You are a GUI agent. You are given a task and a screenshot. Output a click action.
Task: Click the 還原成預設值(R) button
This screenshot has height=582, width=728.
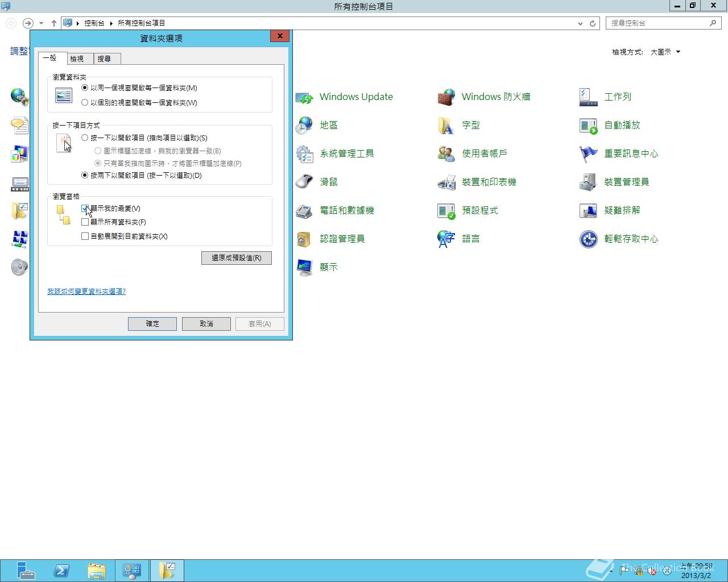pyautogui.click(x=237, y=258)
